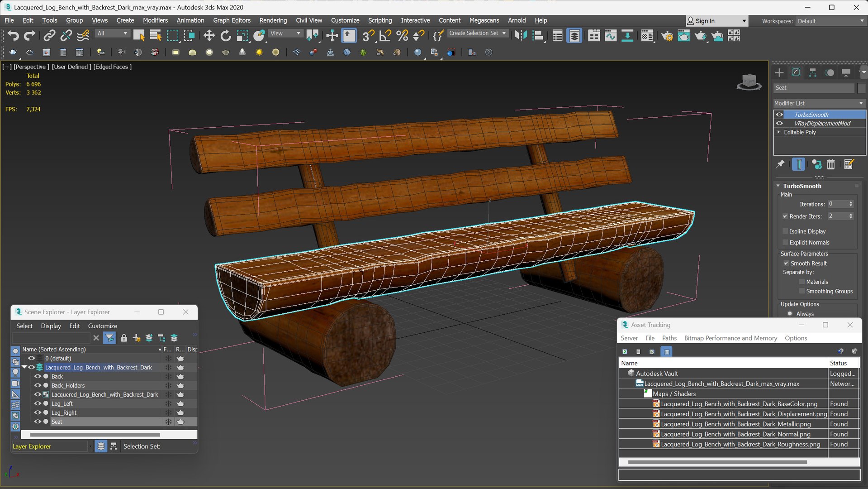Image resolution: width=868 pixels, height=489 pixels.
Task: Open the selection filter All dropdown
Action: (x=112, y=33)
